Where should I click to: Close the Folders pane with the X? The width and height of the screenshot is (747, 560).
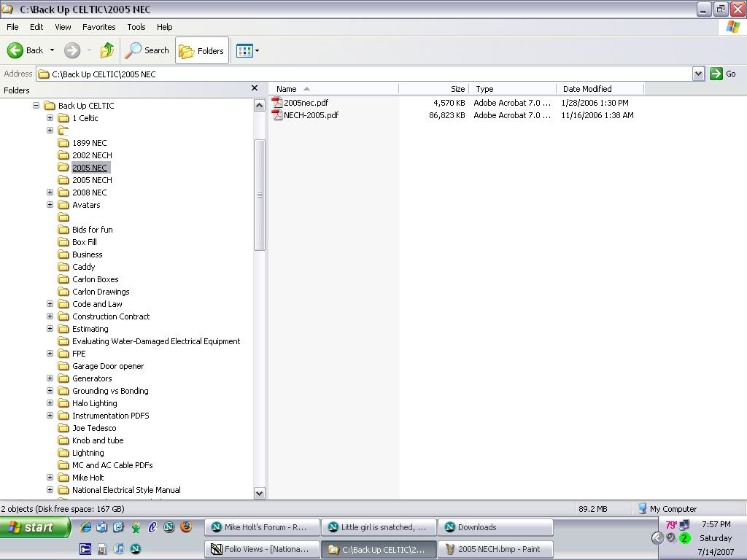tap(254, 88)
